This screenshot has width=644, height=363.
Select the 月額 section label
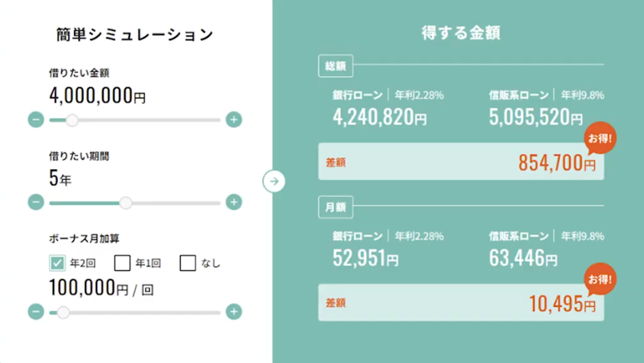pos(335,207)
